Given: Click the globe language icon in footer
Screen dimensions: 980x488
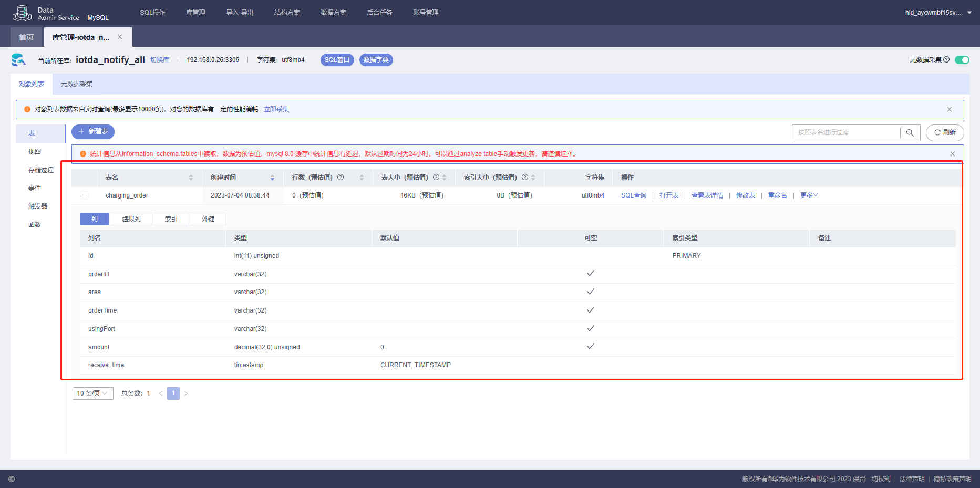Looking at the screenshot, I should 12,479.
